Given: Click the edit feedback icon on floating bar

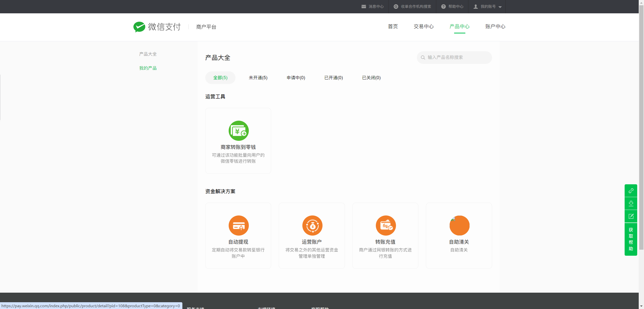Looking at the screenshot, I should tap(631, 216).
